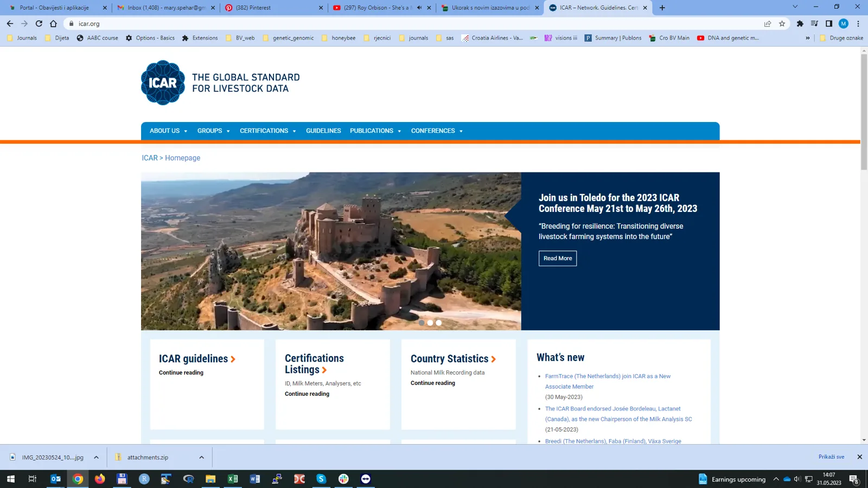This screenshot has height=488, width=868.
Task: Open the Josée Bordeleau chairperson news link
Action: pos(618,414)
